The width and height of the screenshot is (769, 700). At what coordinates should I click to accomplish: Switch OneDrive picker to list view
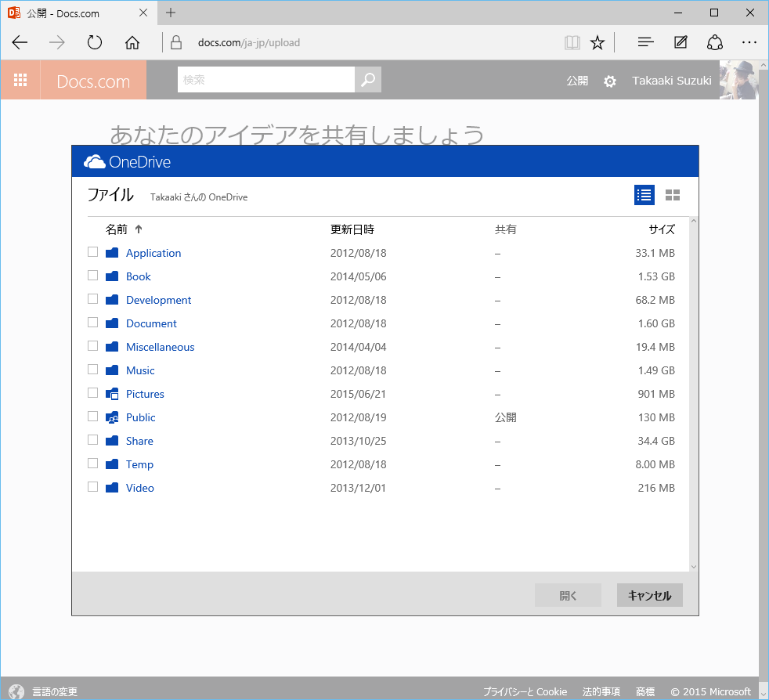tap(644, 195)
